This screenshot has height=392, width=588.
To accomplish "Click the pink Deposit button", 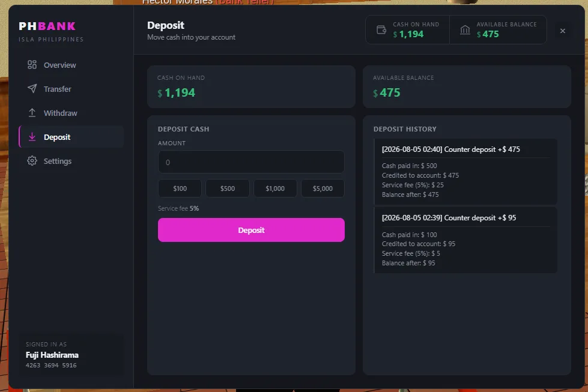I will tap(251, 230).
